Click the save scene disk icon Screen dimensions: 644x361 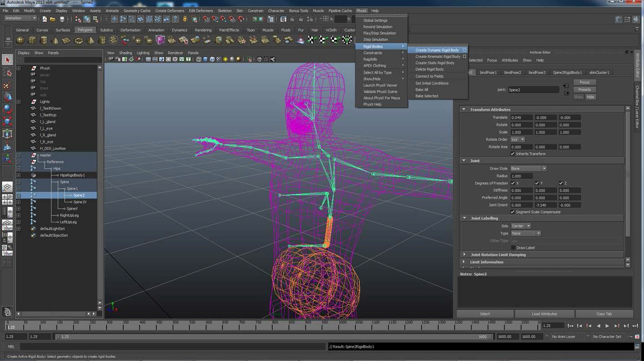(62, 19)
